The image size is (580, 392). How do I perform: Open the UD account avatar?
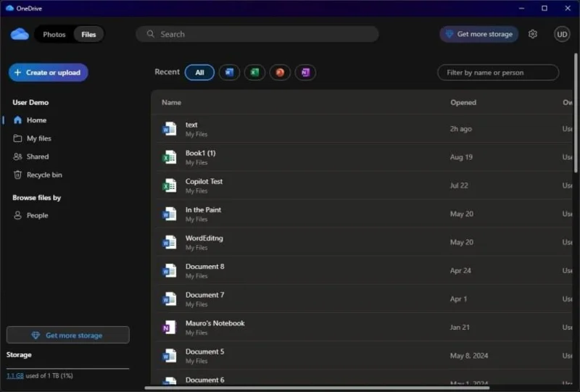click(562, 34)
